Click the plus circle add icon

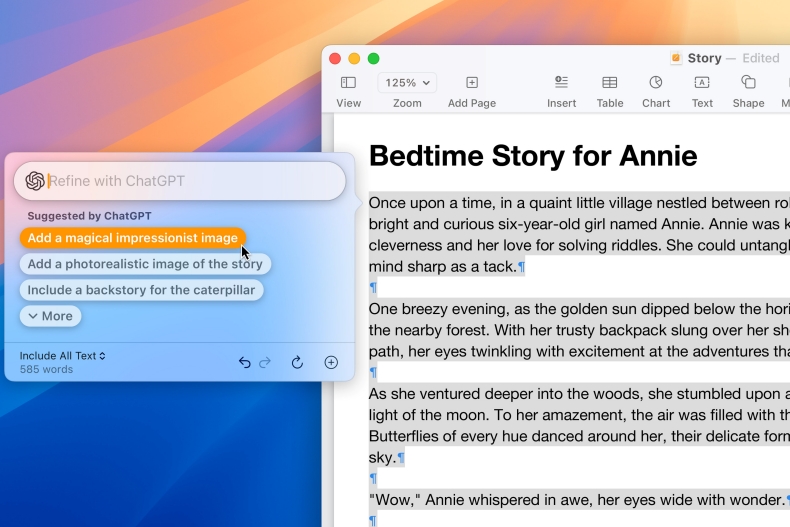[331, 362]
